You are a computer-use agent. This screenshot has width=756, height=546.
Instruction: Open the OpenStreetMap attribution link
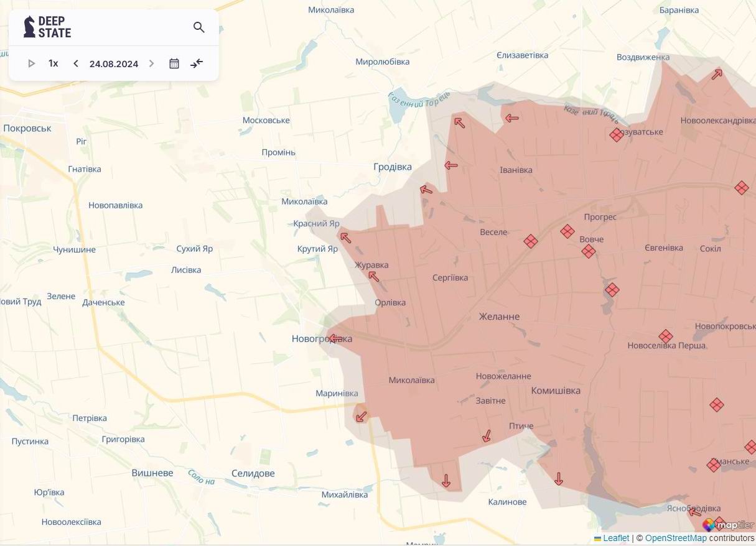[676, 538]
